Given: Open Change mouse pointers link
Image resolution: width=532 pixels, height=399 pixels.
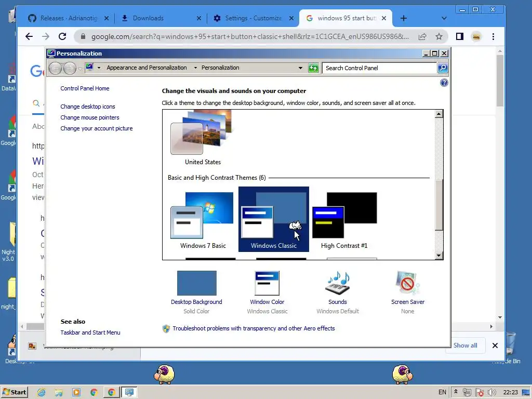Looking at the screenshot, I should click(x=89, y=118).
